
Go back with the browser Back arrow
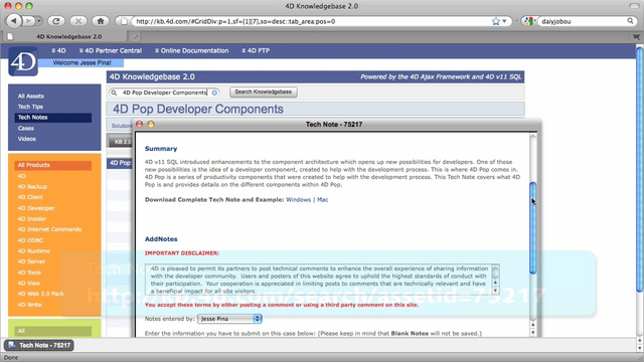(14, 21)
